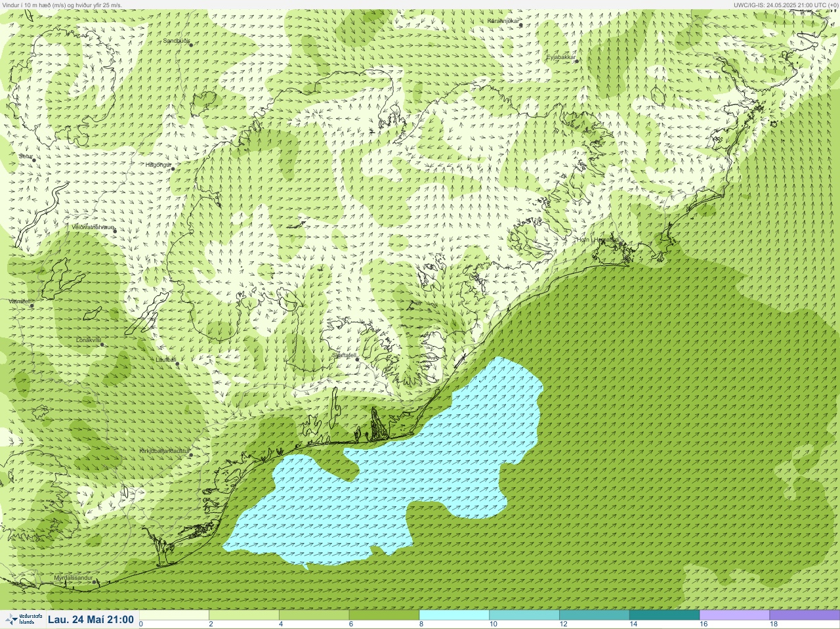Image resolution: width=840 pixels, height=629 pixels.
Task: Select the 0–2 m/s legend swatch
Action: (175, 615)
